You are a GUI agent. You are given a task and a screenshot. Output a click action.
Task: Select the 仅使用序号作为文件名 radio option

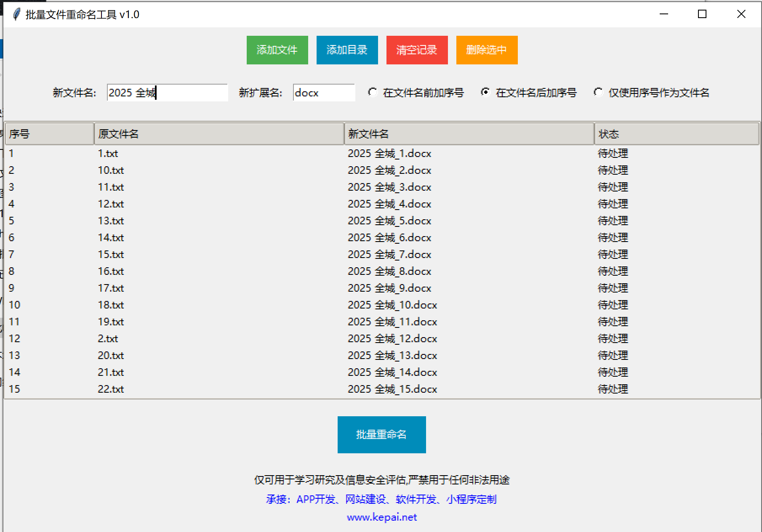(598, 92)
